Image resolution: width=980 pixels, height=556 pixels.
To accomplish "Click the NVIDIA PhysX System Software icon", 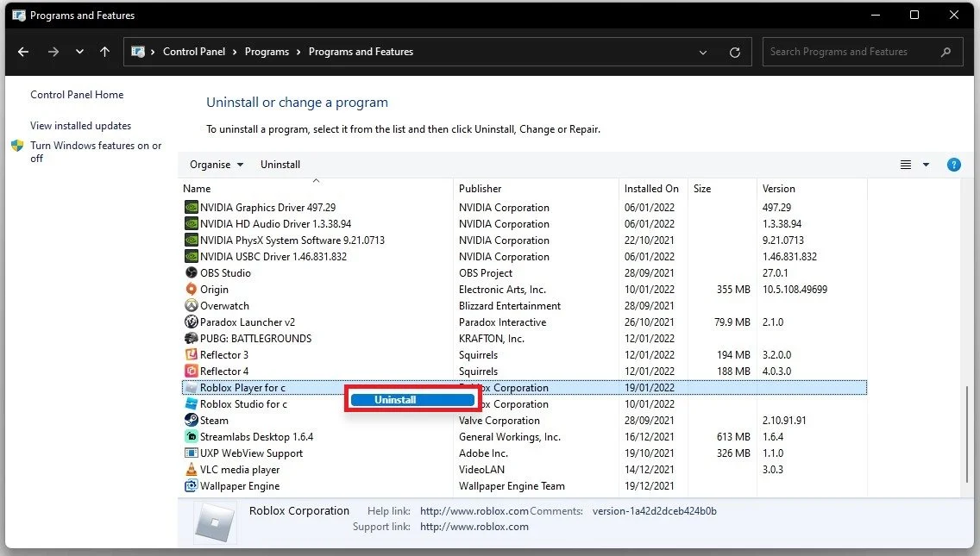I will click(192, 240).
